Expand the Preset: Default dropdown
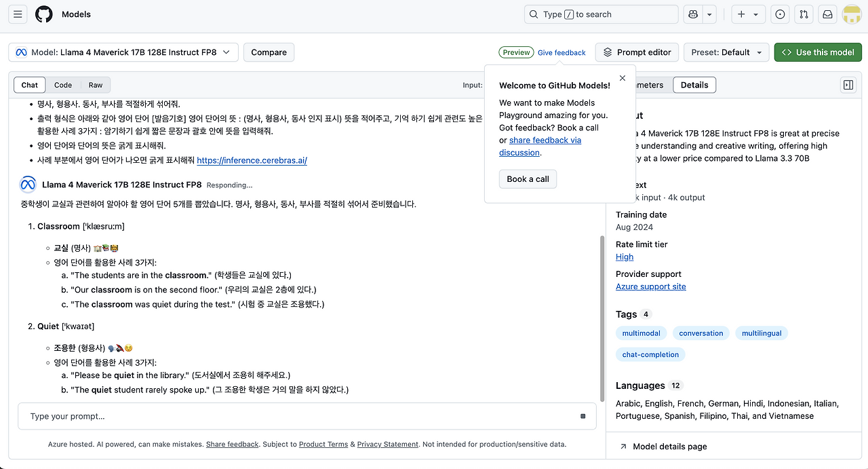The image size is (868, 469). click(726, 52)
